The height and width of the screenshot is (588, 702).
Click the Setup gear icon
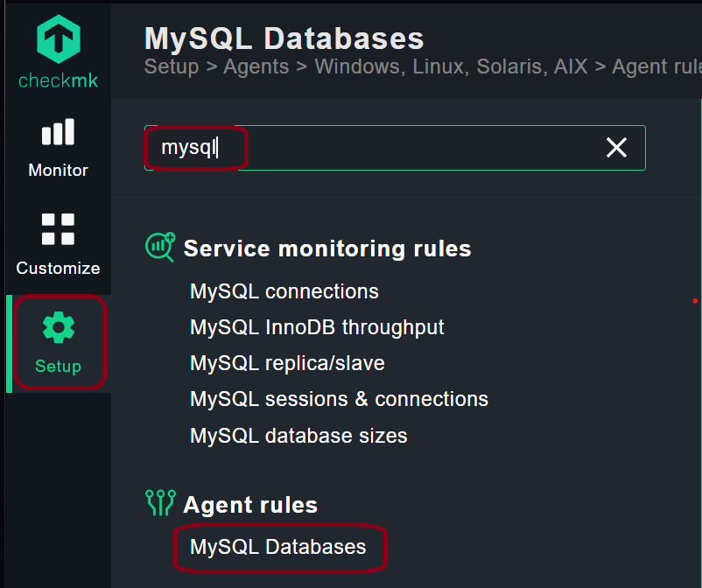pos(56,326)
